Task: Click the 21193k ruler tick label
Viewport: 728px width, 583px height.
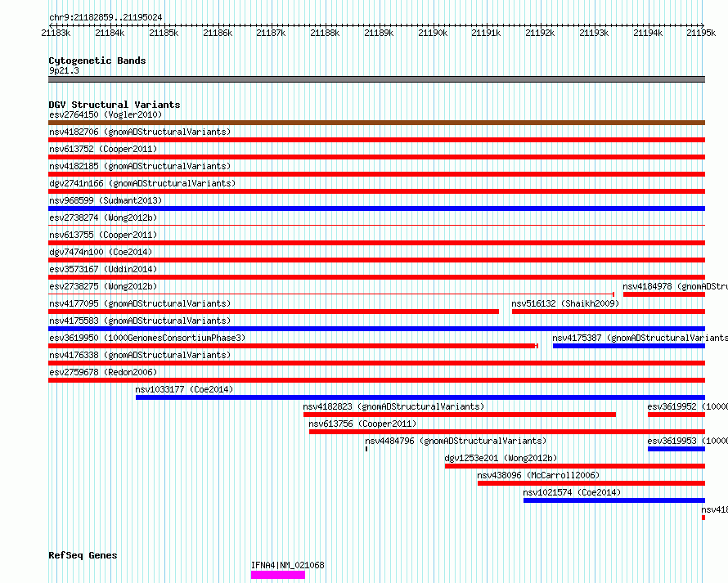Action: point(595,33)
